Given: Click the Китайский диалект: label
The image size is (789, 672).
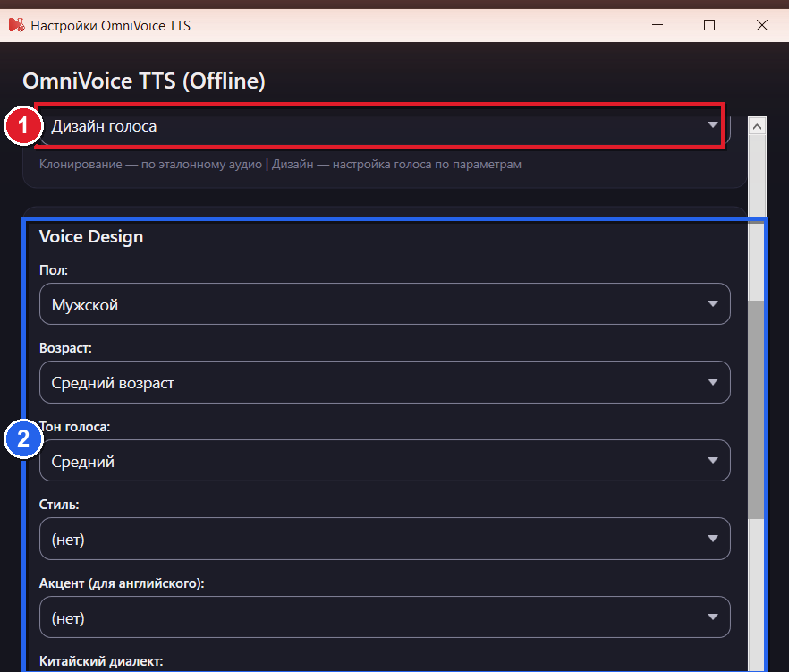Looking at the screenshot, I should 101,661.
